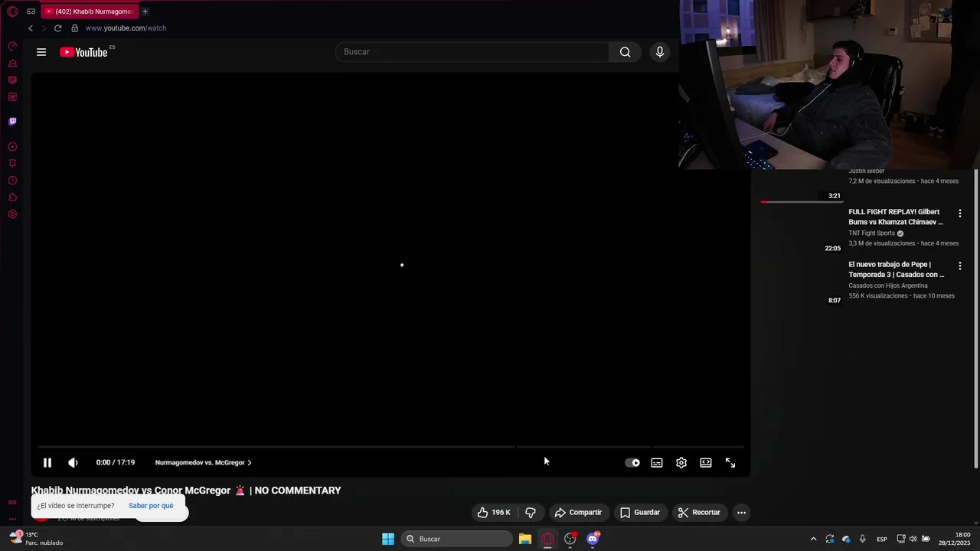Click the 22:05 video thumbnail

pos(801,230)
